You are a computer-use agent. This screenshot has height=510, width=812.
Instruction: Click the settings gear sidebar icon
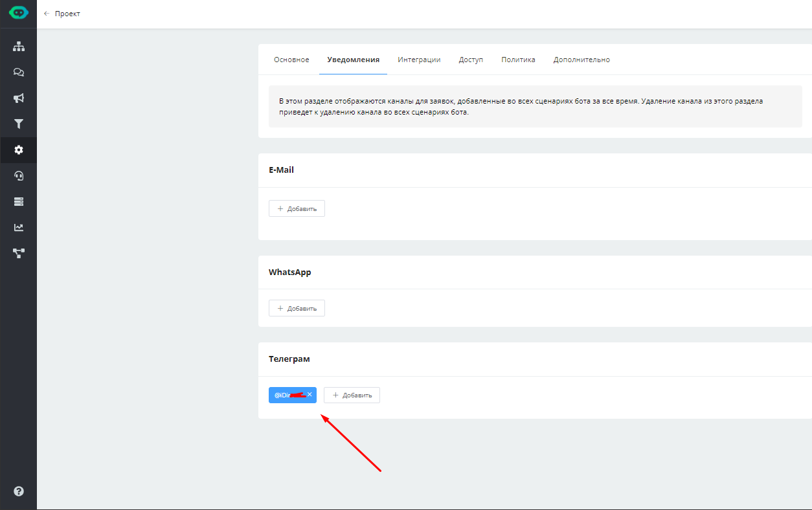tap(19, 150)
